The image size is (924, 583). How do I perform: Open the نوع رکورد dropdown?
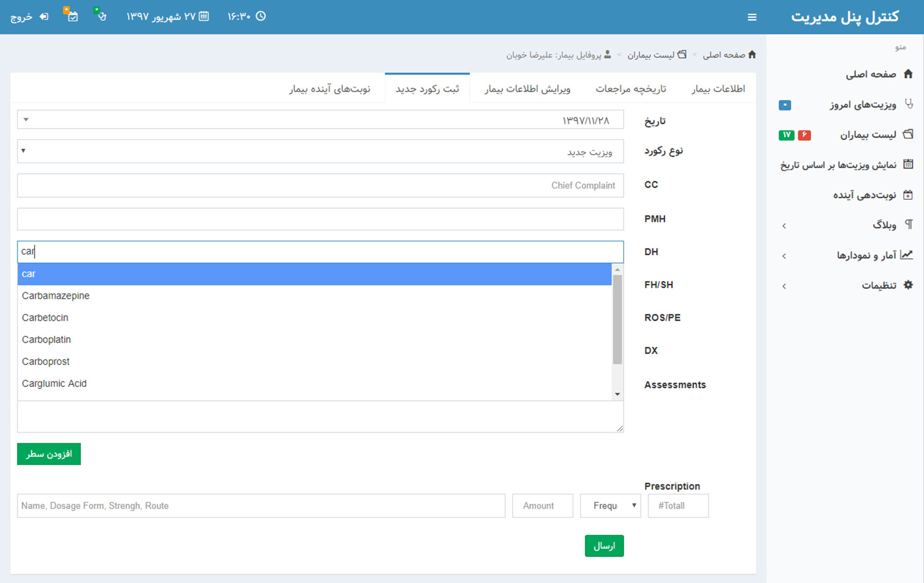coord(321,152)
